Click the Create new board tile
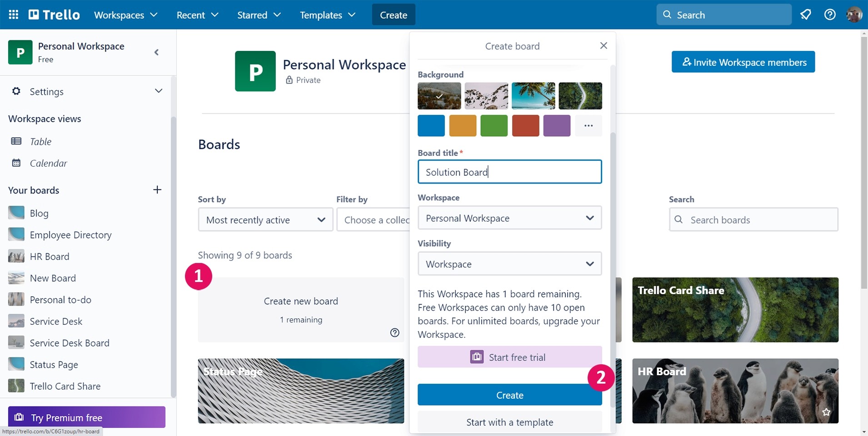 (301, 310)
